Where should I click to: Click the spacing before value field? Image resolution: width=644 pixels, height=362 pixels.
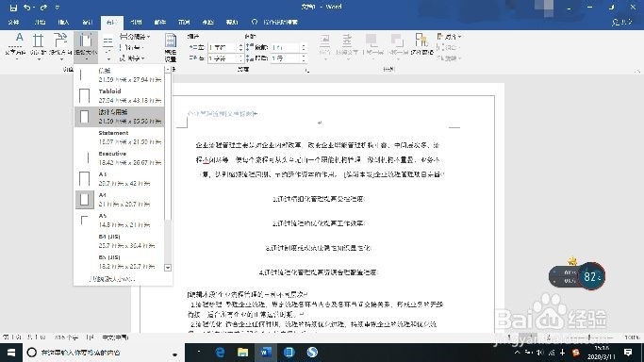(286, 48)
